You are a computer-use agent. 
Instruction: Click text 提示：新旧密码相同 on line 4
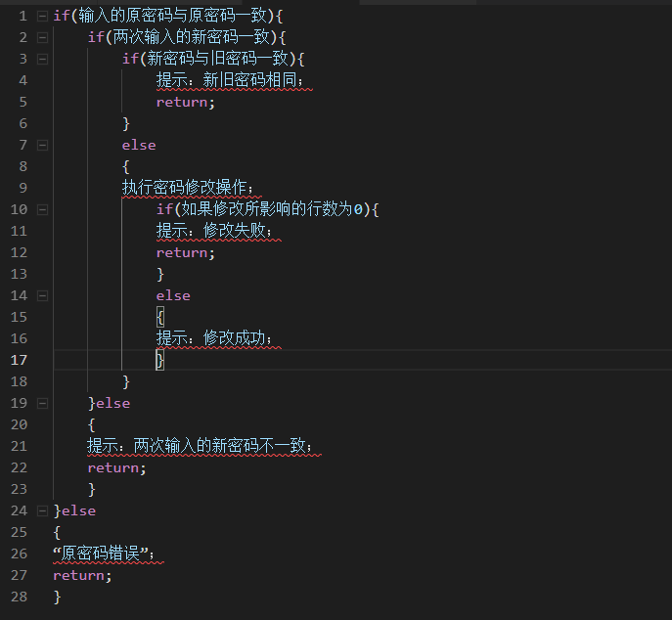pyautogui.click(x=227, y=80)
